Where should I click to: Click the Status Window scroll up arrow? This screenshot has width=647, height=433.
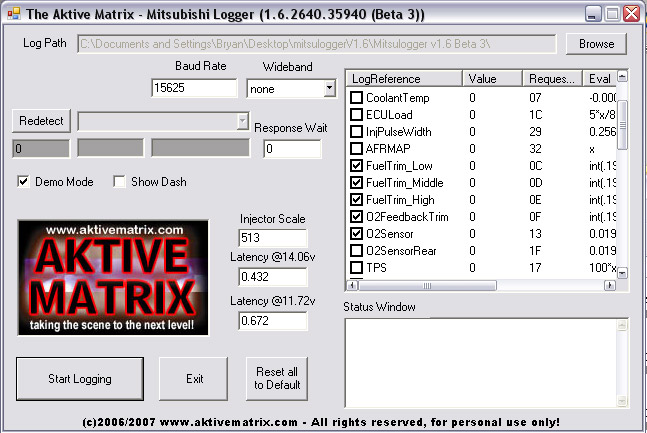pyautogui.click(x=622, y=325)
